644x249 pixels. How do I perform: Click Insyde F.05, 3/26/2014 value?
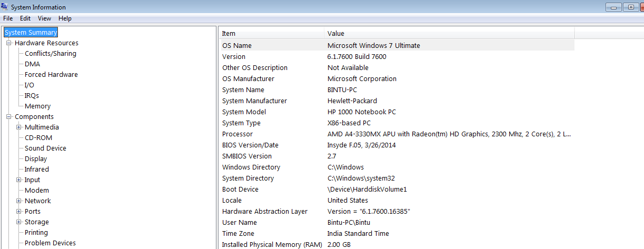[362, 145]
